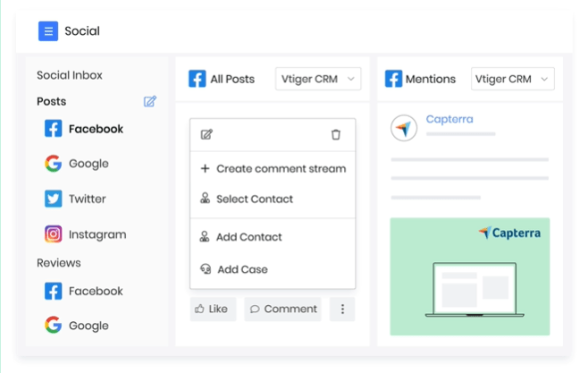This screenshot has height=373, width=588.
Task: Open Social Inbox in sidebar
Action: tap(70, 75)
